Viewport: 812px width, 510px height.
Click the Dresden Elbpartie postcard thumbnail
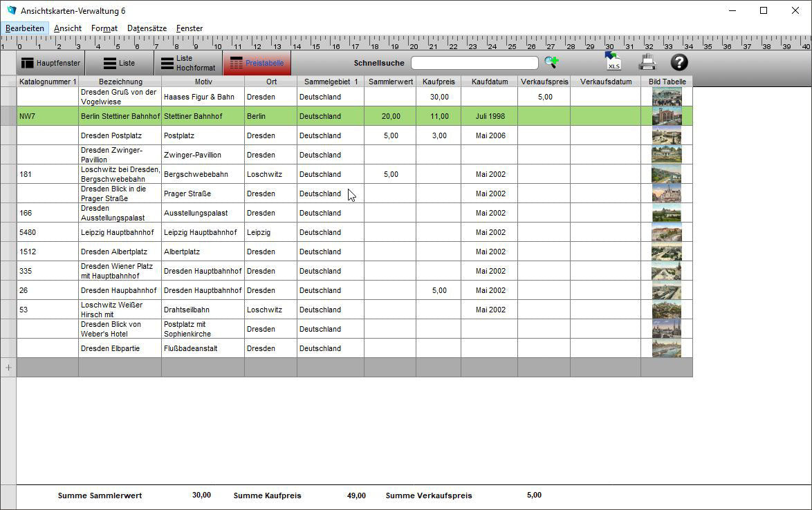coord(666,348)
